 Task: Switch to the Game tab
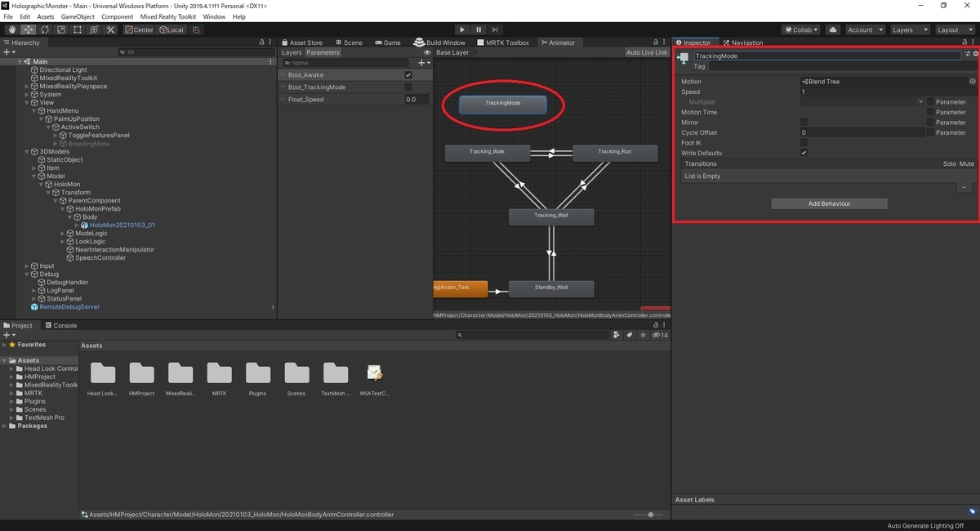[387, 42]
